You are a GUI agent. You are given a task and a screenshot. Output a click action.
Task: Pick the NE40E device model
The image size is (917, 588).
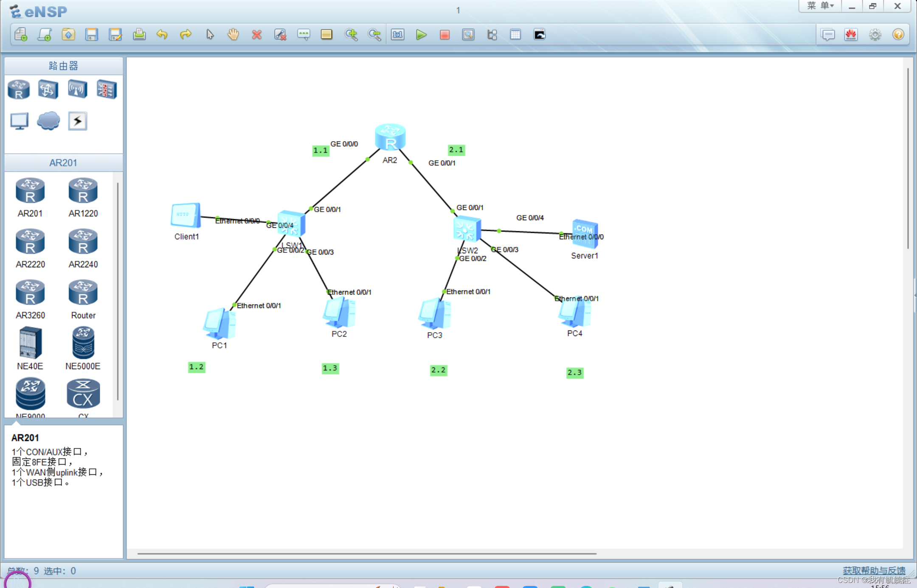pyautogui.click(x=30, y=348)
